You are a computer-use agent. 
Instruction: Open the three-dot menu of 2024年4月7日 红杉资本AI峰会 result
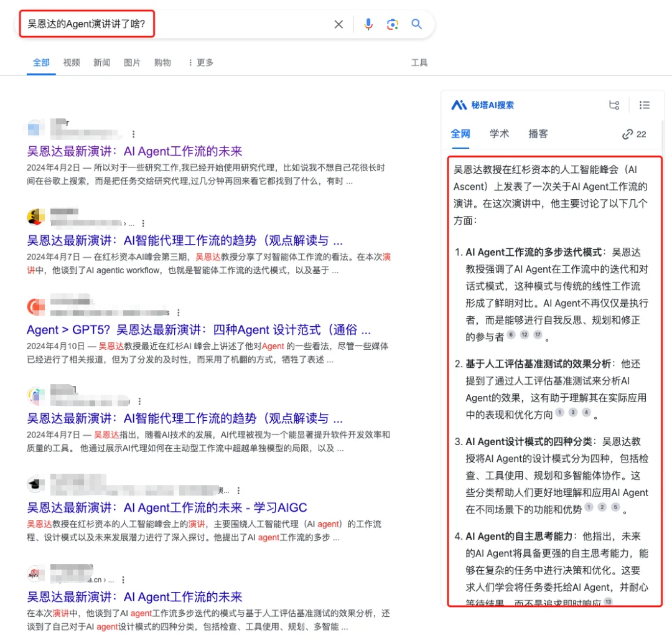(x=143, y=223)
